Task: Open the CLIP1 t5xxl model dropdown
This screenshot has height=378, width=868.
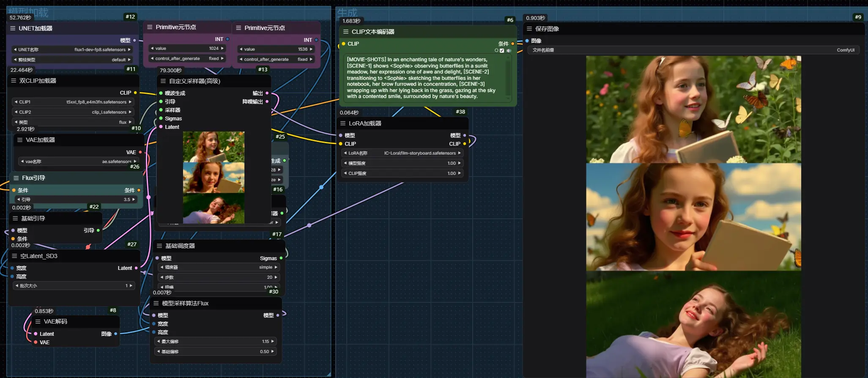Action: tap(73, 102)
